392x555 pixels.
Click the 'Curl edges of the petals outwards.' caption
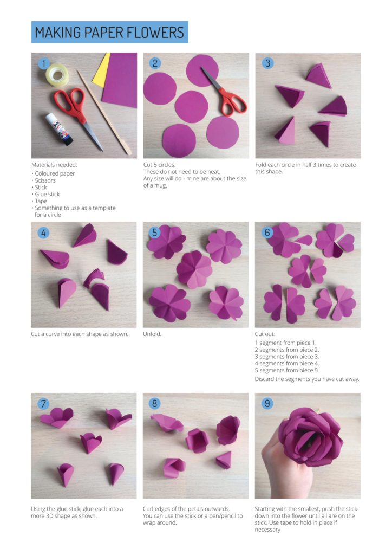186,509
